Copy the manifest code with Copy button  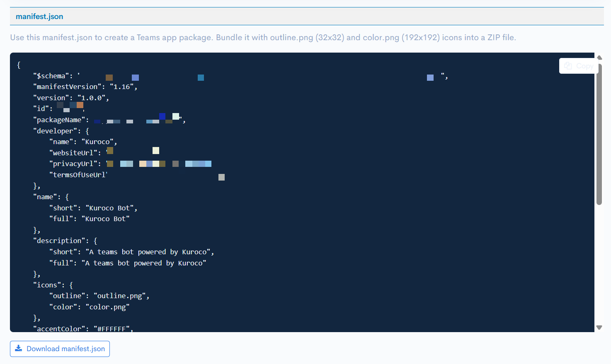pos(579,66)
